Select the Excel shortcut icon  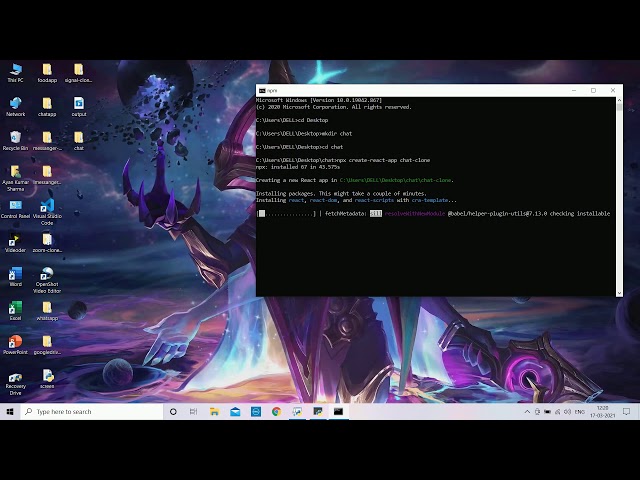point(16,311)
